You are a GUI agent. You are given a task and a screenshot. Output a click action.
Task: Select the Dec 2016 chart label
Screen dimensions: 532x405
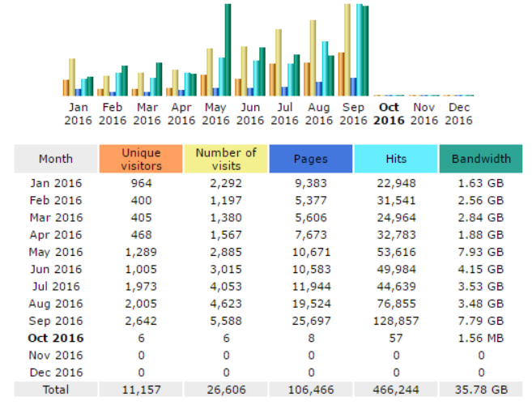pyautogui.click(x=458, y=113)
